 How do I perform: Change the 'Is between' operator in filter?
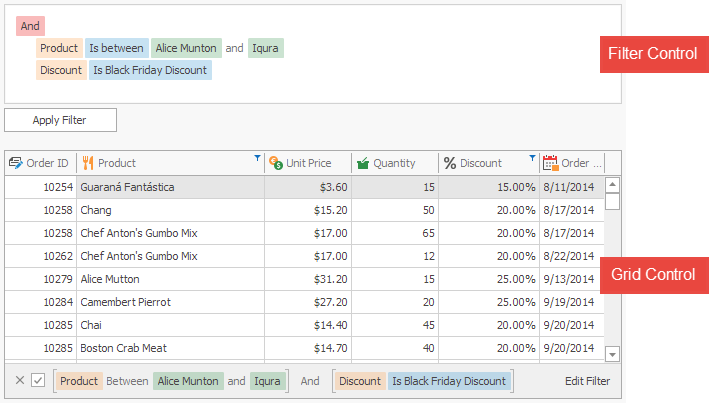tap(116, 48)
